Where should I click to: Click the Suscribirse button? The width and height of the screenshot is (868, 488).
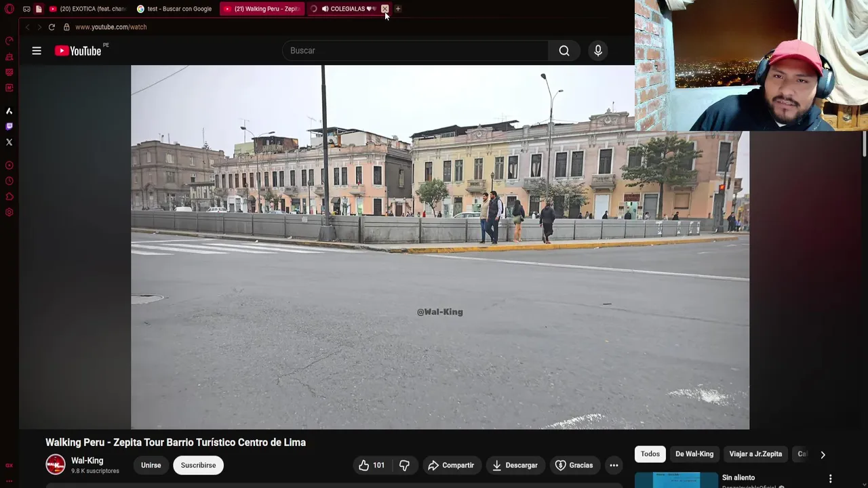point(198,466)
